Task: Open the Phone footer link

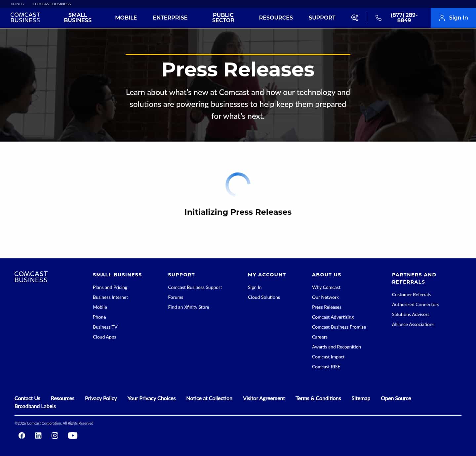Action: tap(99, 317)
